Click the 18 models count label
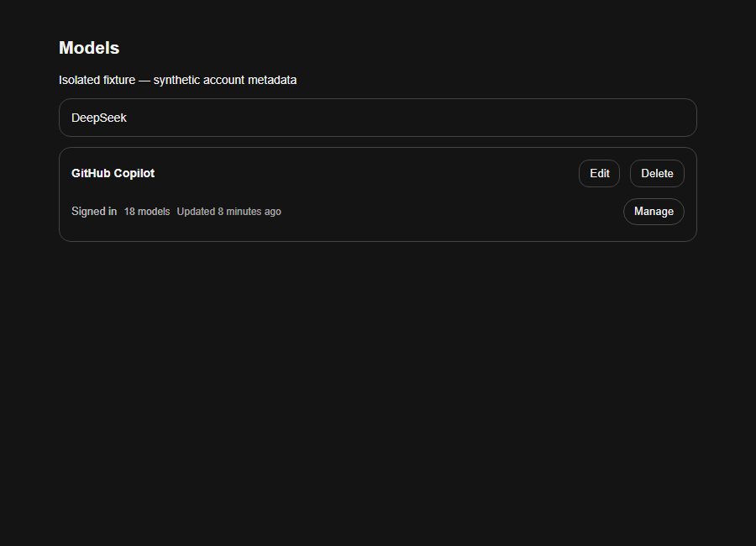Screen dimensions: 756x546 (x=147, y=212)
